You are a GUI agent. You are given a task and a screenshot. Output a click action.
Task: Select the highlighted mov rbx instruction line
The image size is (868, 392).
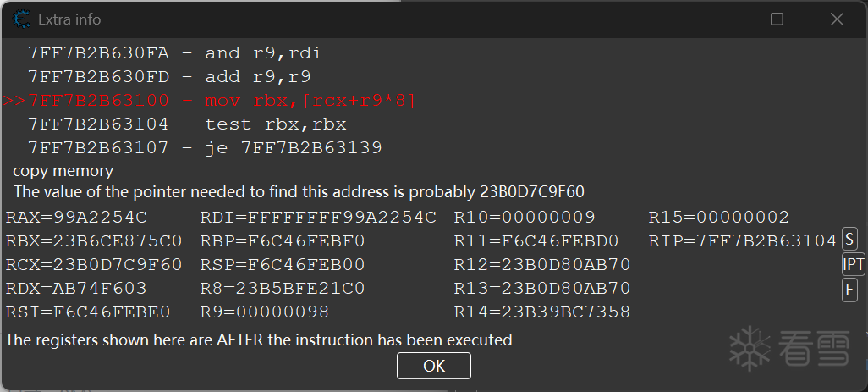pos(210,101)
